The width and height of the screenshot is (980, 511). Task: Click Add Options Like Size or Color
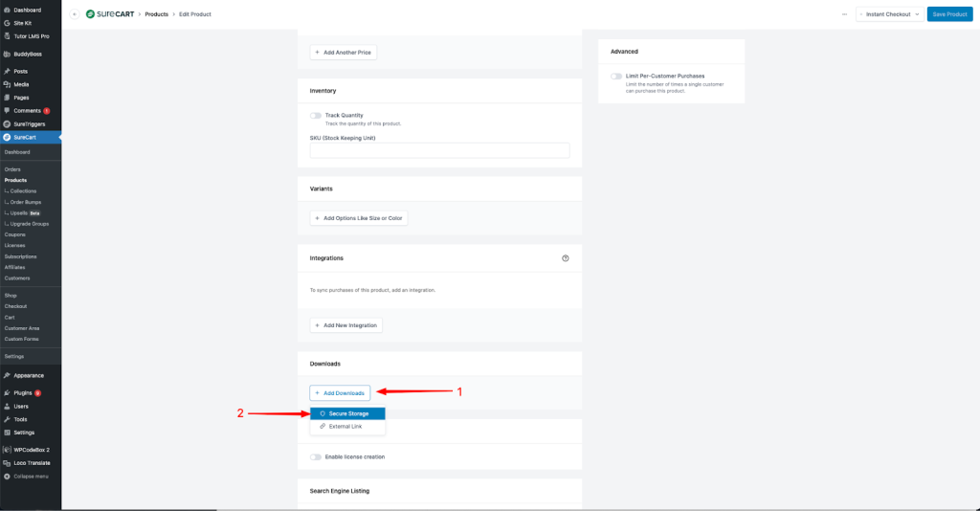[x=359, y=218]
